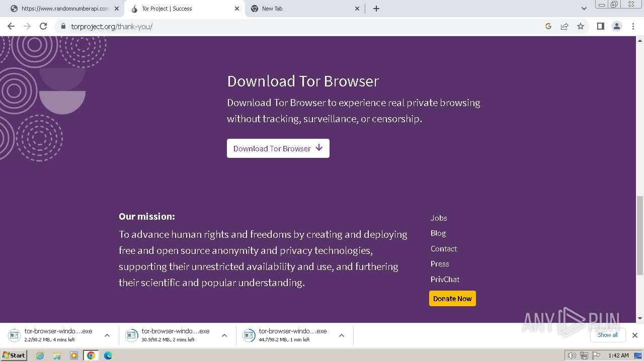Click the Download Tor Browser button
The height and width of the screenshot is (362, 644).
click(x=278, y=148)
